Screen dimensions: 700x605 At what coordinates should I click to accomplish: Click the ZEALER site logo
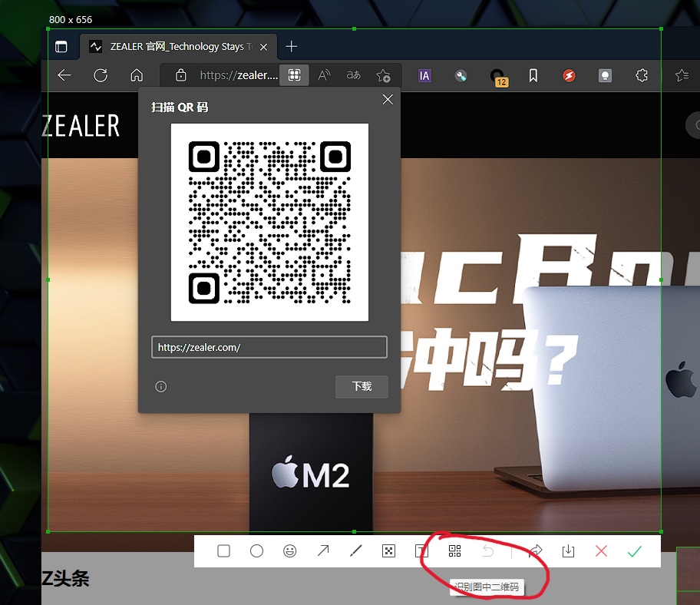click(x=81, y=125)
